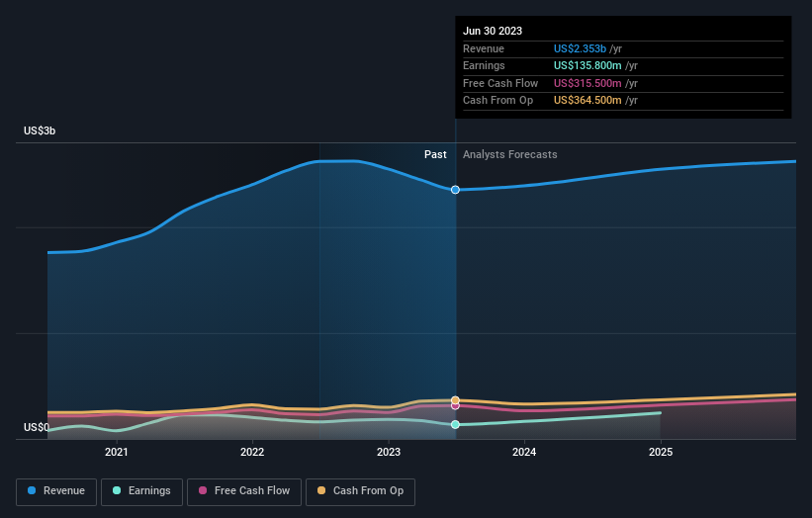Click the Analysts Forecasts label

tap(510, 155)
